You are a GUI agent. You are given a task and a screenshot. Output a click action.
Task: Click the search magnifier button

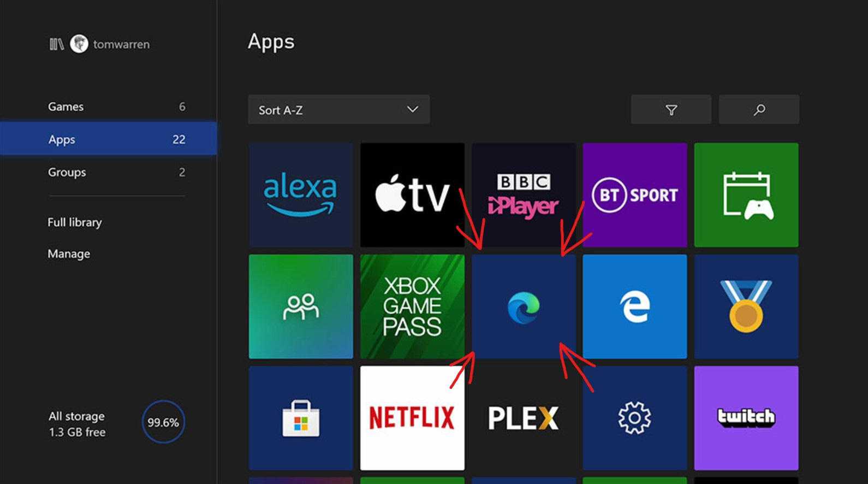759,110
